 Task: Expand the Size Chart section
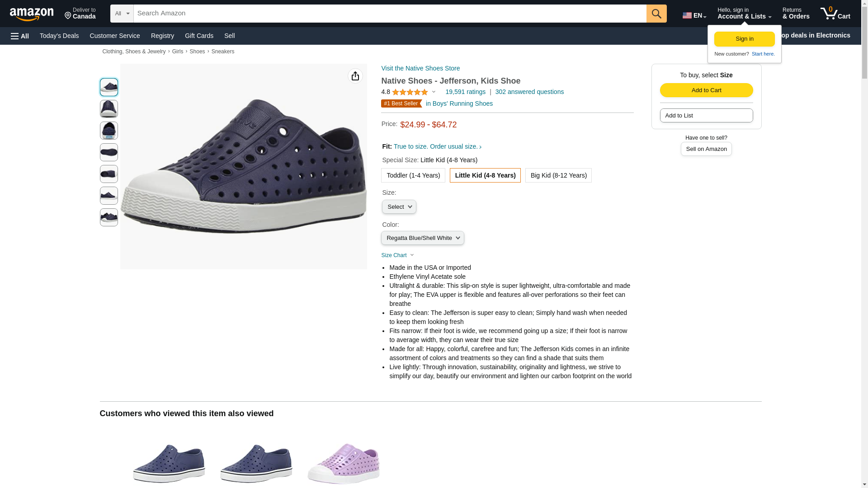397,255
